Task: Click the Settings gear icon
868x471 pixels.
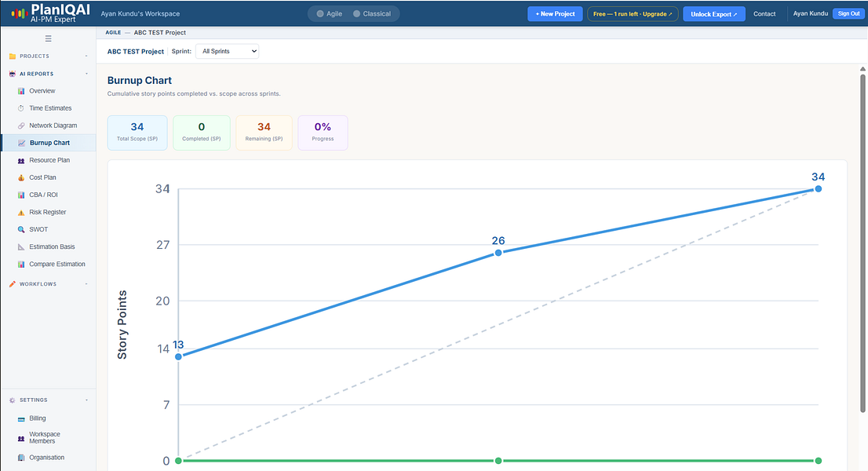Action: [13, 400]
